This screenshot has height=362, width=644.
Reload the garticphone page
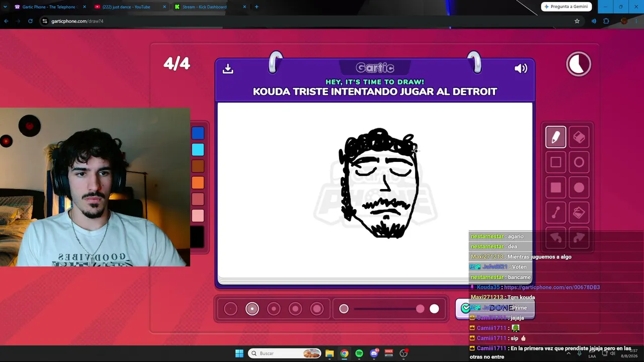pyautogui.click(x=30, y=21)
